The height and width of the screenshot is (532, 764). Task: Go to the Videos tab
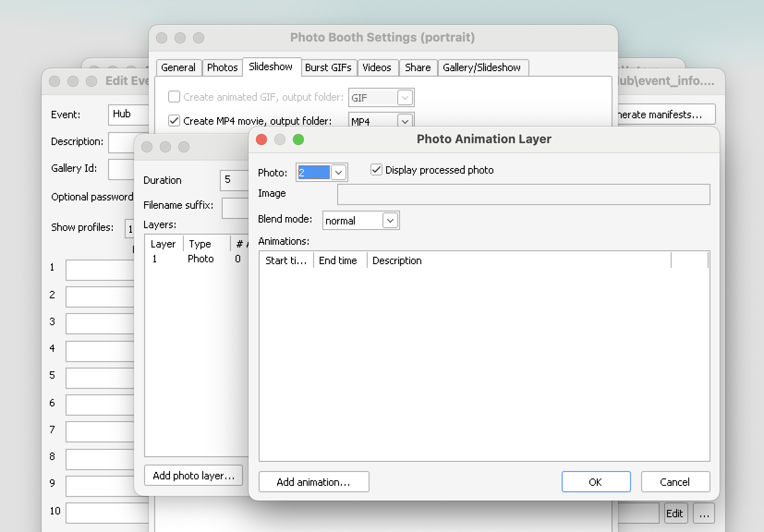pyautogui.click(x=376, y=67)
